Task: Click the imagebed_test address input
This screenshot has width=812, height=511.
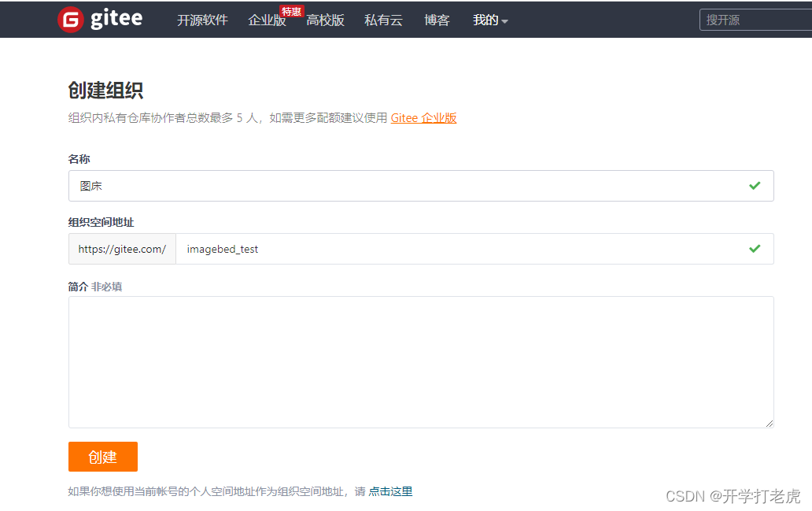Action: (393, 249)
